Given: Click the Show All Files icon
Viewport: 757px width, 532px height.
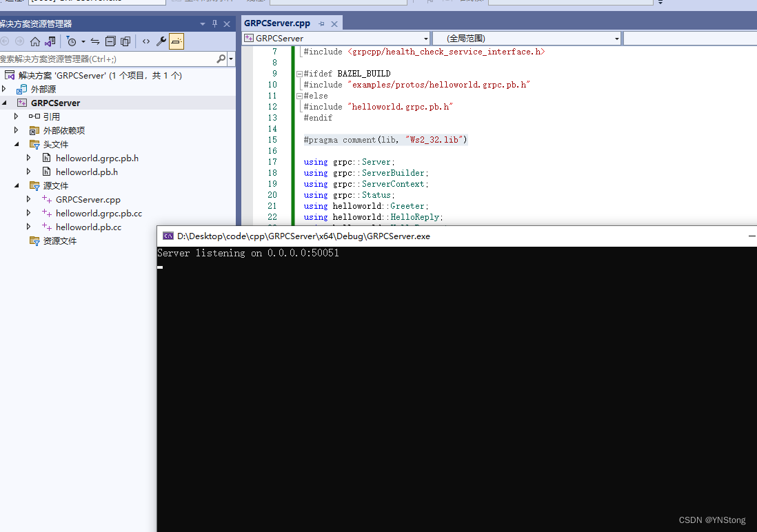Looking at the screenshot, I should (x=125, y=42).
